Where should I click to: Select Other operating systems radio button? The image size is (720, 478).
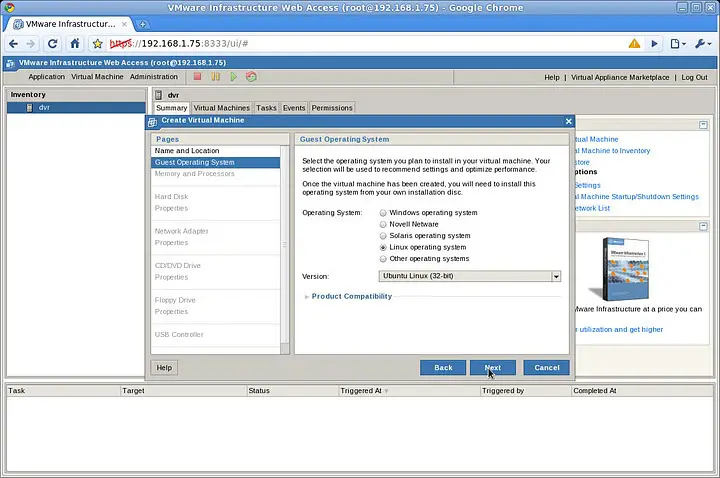(383, 259)
